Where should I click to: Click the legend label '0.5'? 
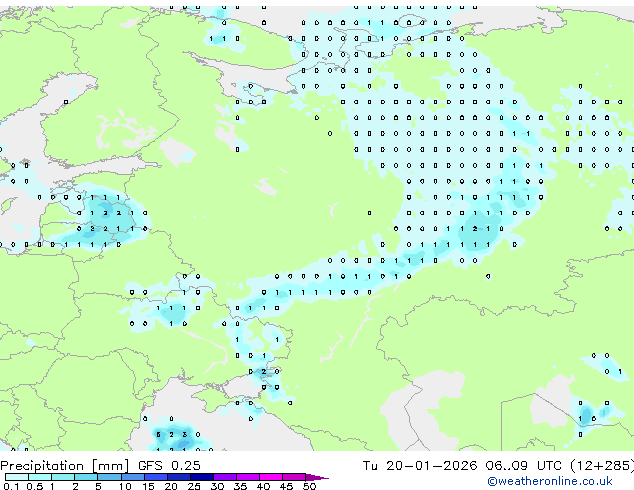pos(35,486)
